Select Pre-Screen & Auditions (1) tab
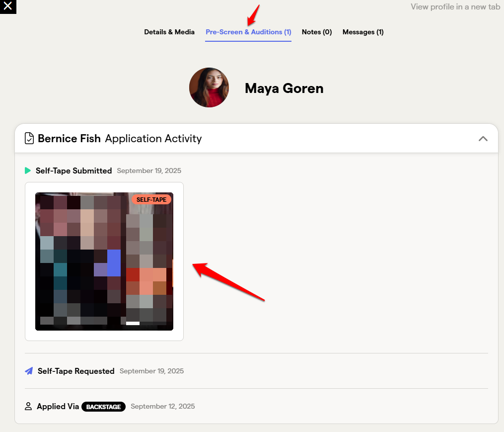 pyautogui.click(x=248, y=32)
